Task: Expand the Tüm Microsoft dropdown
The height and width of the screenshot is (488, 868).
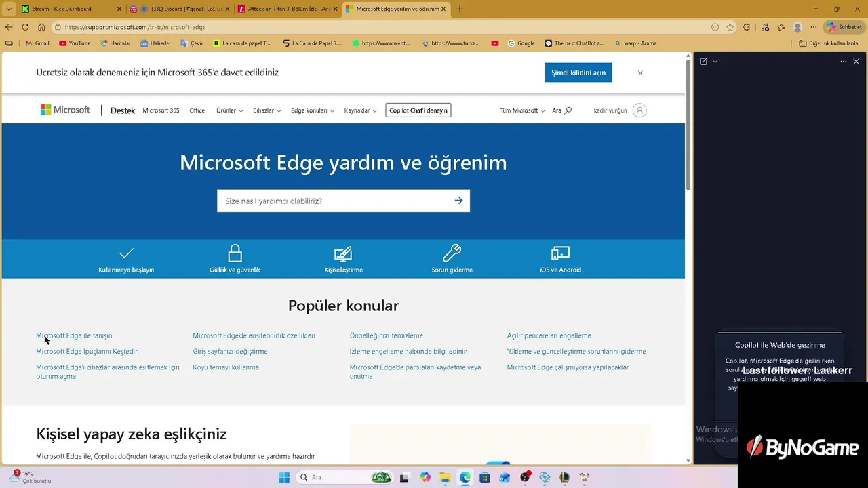Action: 522,110
